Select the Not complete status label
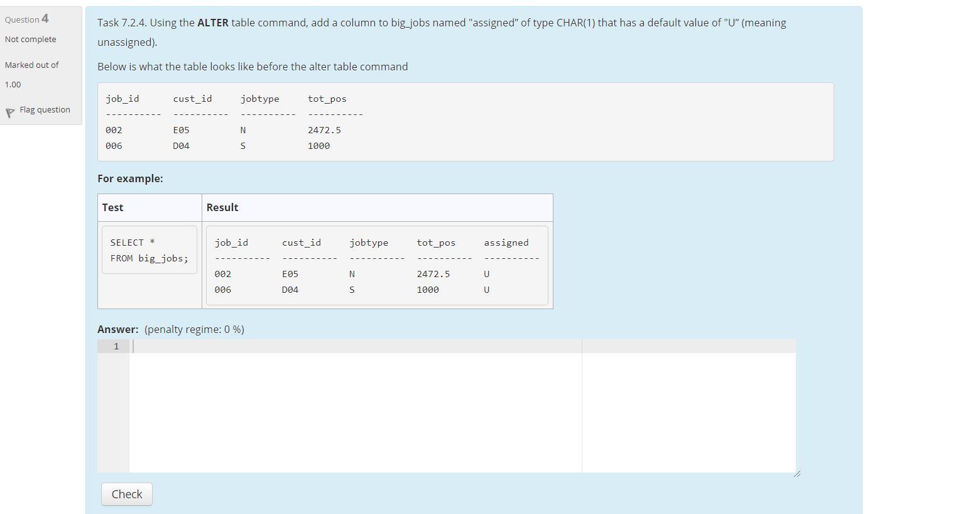The image size is (980, 514). tap(30, 39)
